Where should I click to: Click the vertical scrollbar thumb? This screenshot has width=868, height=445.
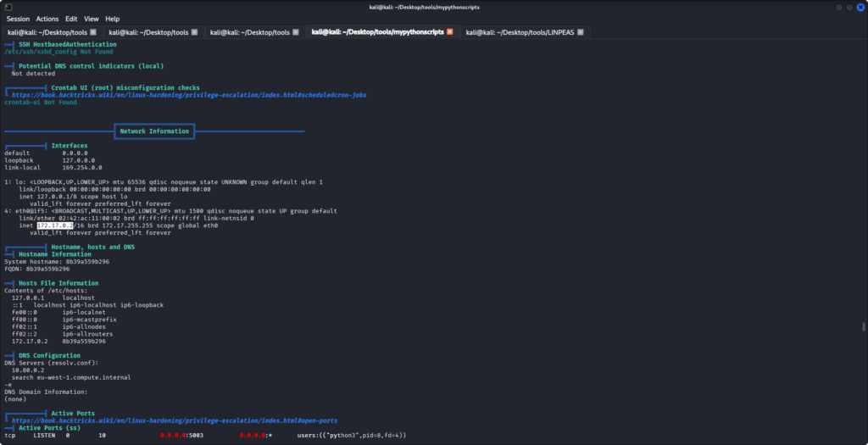(864, 327)
